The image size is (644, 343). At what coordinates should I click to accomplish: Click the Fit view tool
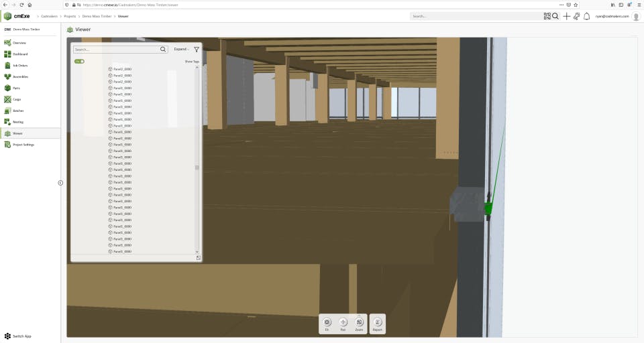327,324
